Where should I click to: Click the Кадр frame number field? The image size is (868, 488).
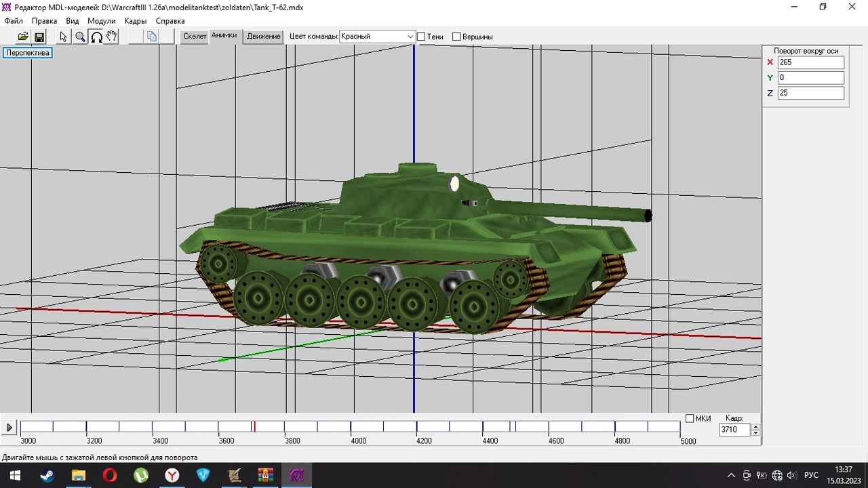(735, 430)
